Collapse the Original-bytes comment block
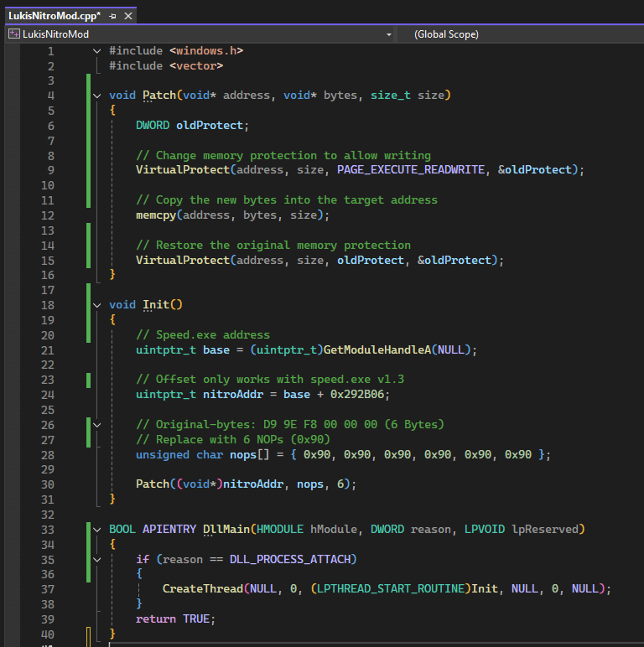This screenshot has width=644, height=647. click(97, 425)
